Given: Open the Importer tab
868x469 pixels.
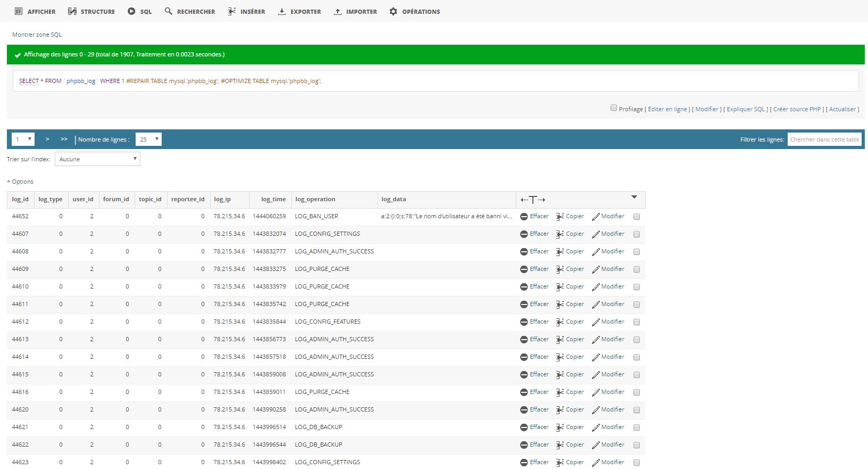Looking at the screenshot, I should point(355,11).
